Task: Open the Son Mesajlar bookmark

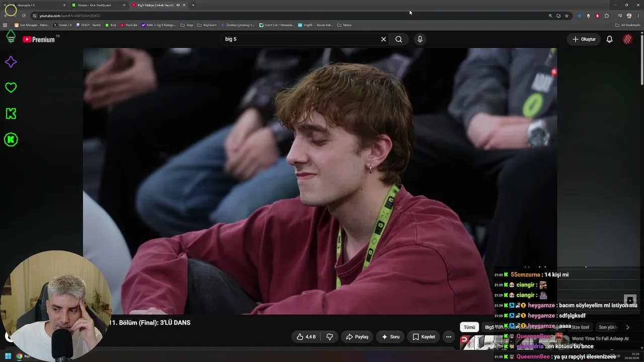Action: (x=32, y=25)
